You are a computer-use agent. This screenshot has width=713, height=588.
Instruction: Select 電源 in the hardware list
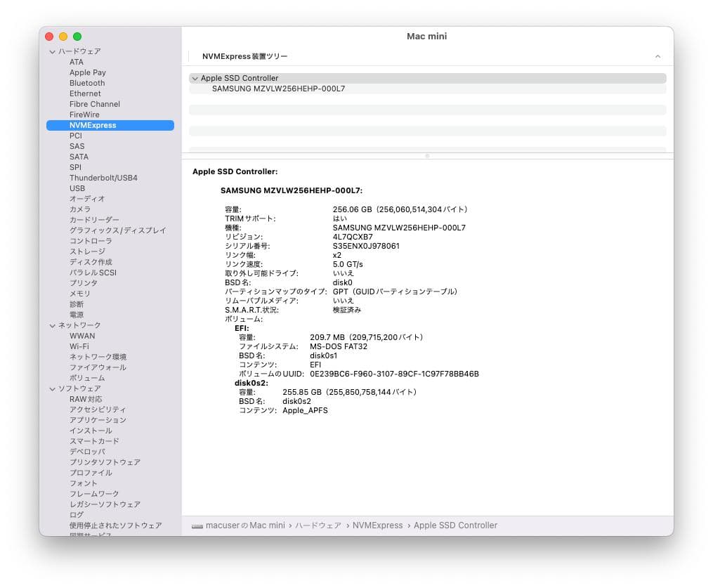point(76,315)
